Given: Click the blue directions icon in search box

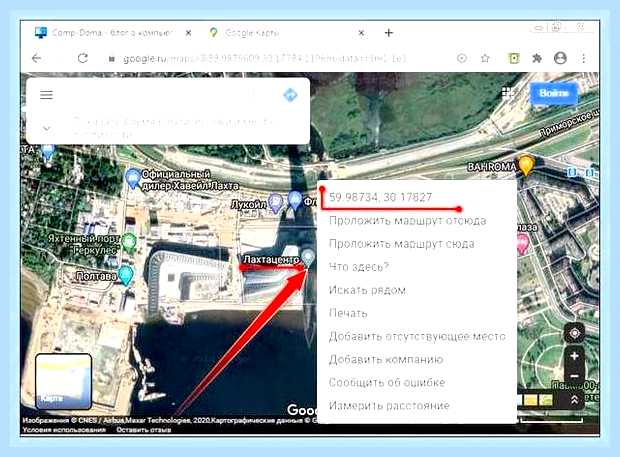Looking at the screenshot, I should (x=290, y=95).
